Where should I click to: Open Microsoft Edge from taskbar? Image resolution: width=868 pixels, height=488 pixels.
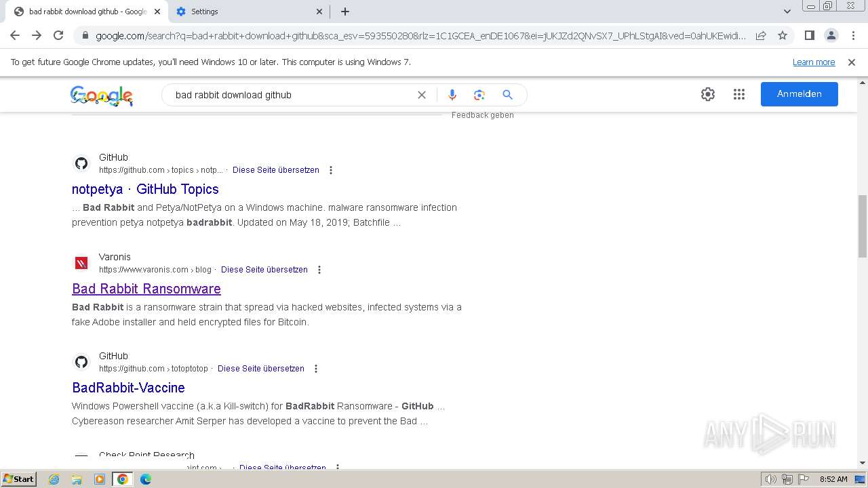coord(146,479)
